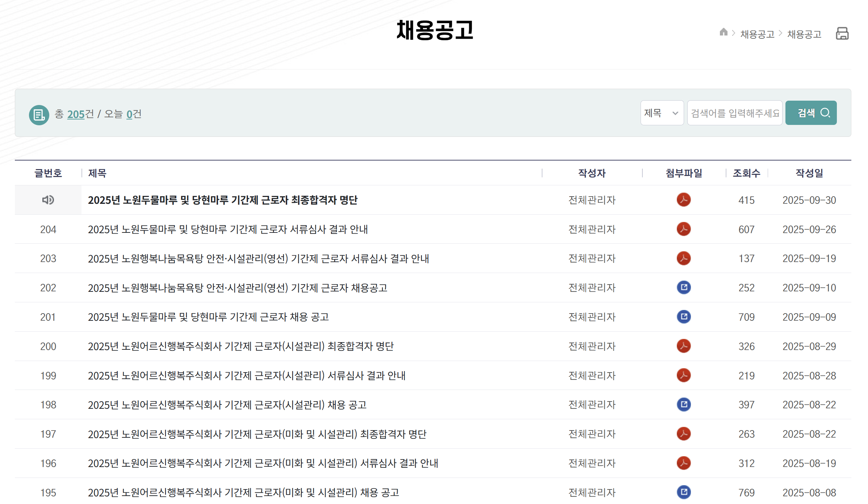The height and width of the screenshot is (504, 868).
Task: Download PDF attachment for post 200
Action: pyautogui.click(x=683, y=346)
